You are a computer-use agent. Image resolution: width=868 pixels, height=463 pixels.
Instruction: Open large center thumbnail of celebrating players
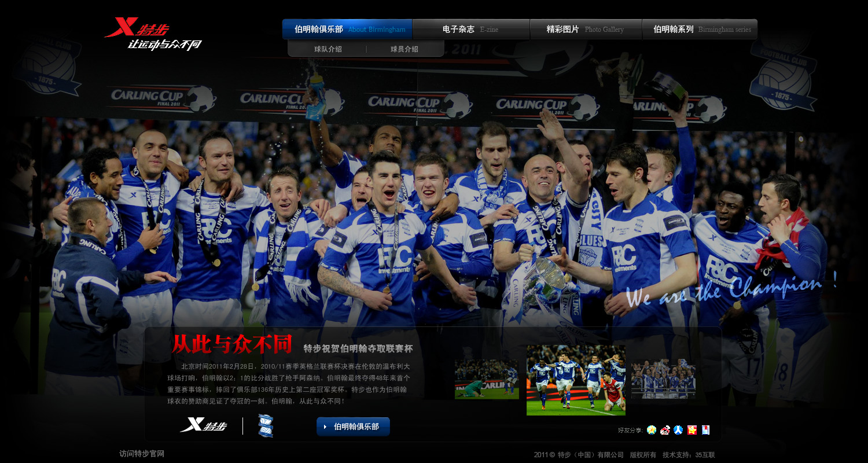click(576, 380)
